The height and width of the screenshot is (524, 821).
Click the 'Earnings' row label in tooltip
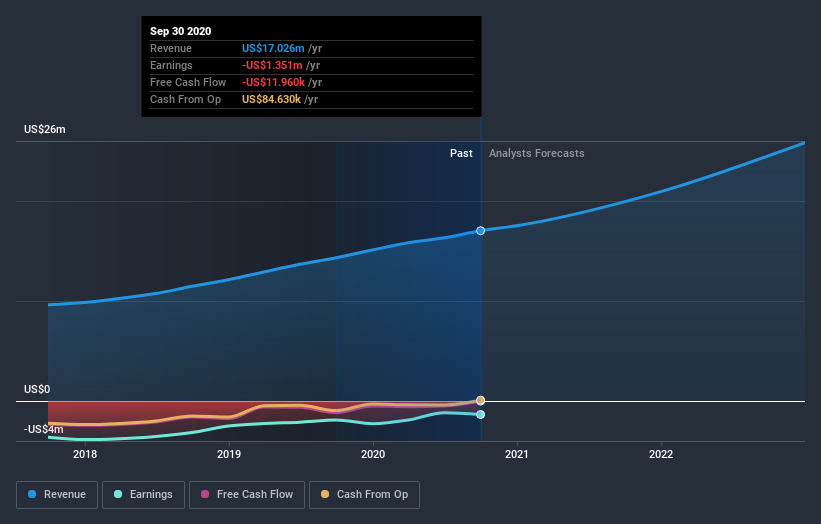coord(171,65)
